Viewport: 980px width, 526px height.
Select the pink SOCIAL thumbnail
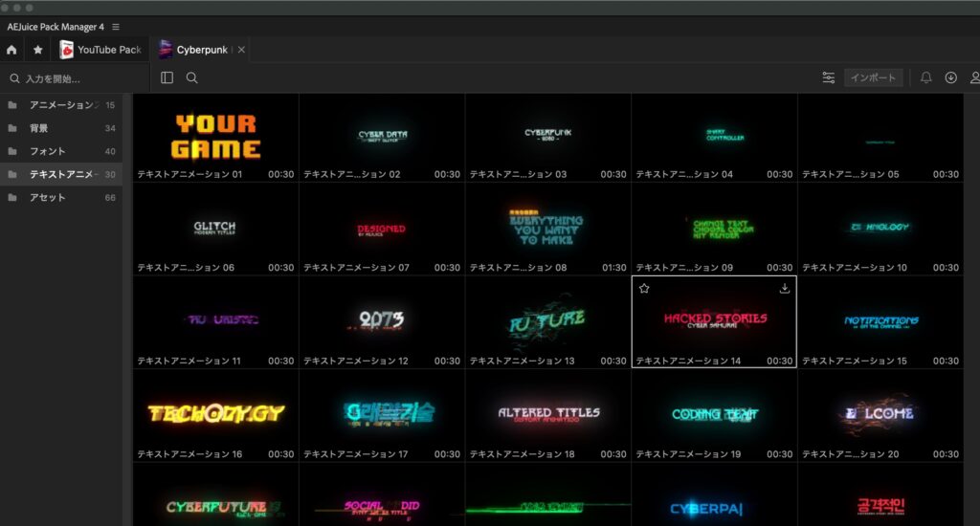tap(382, 494)
